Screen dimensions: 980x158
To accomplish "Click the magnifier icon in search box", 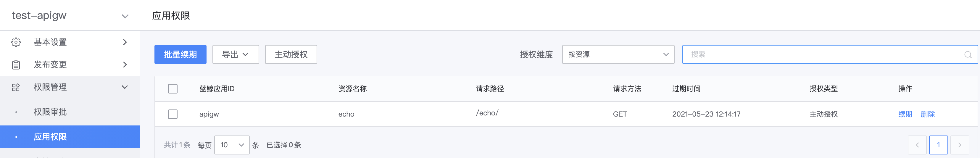I will click(968, 54).
